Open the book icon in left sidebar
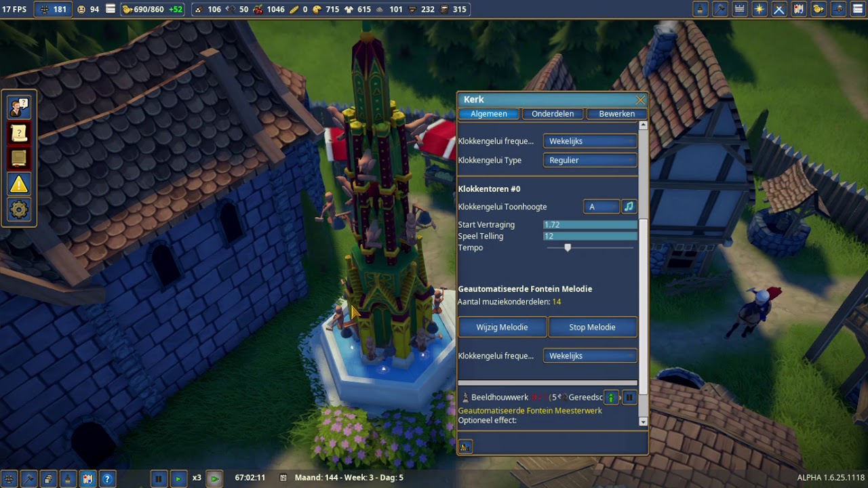 pos(19,159)
